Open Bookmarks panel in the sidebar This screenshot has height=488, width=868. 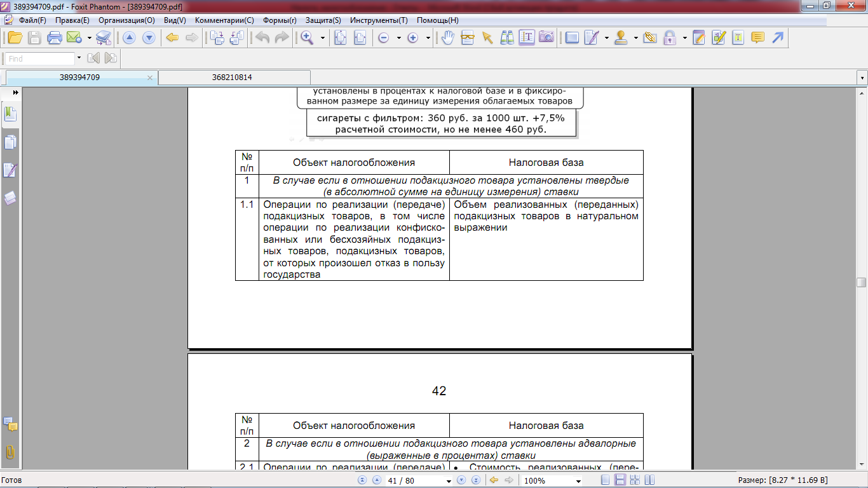click(10, 115)
